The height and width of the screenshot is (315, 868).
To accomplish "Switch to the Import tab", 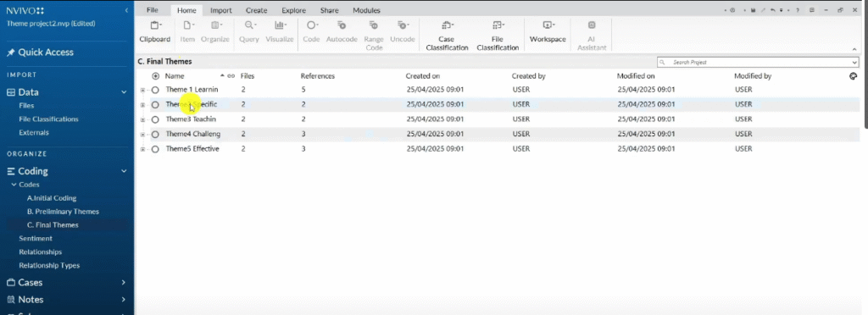I will 221,10.
